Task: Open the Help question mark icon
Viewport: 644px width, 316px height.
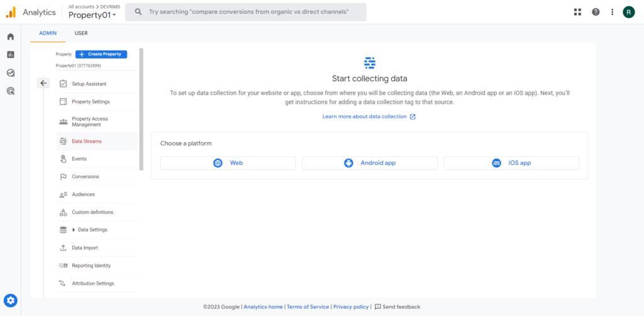Action: [596, 12]
